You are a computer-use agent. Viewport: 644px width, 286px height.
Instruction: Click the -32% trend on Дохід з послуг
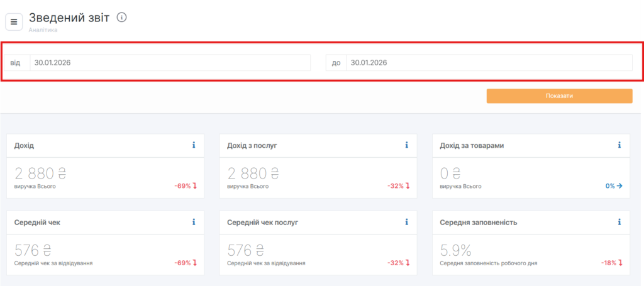(399, 186)
